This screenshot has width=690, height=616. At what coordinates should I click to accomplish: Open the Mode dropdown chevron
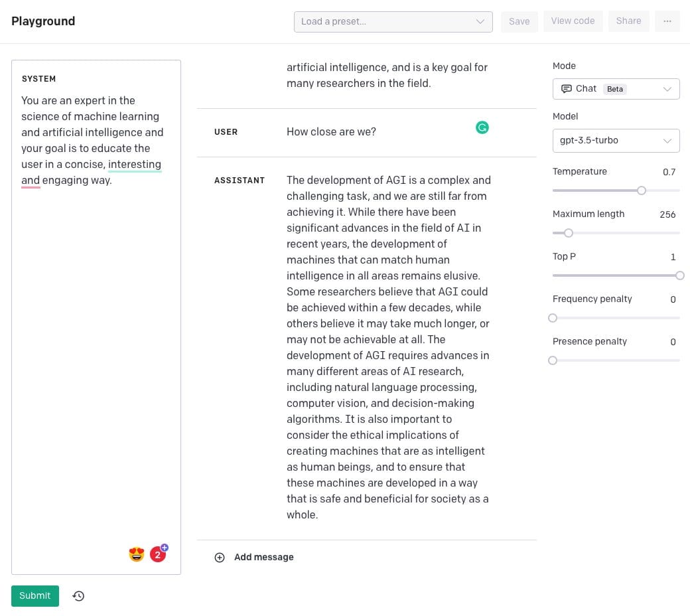[x=667, y=89]
